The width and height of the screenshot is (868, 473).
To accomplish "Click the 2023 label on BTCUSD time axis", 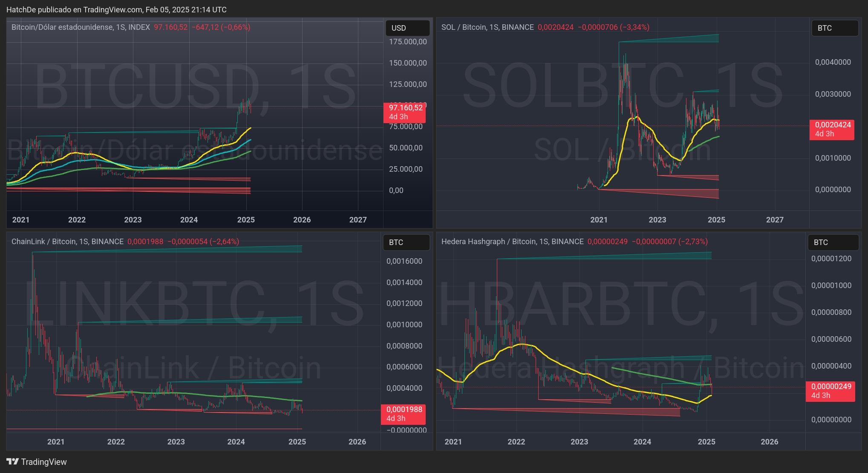I will click(133, 220).
